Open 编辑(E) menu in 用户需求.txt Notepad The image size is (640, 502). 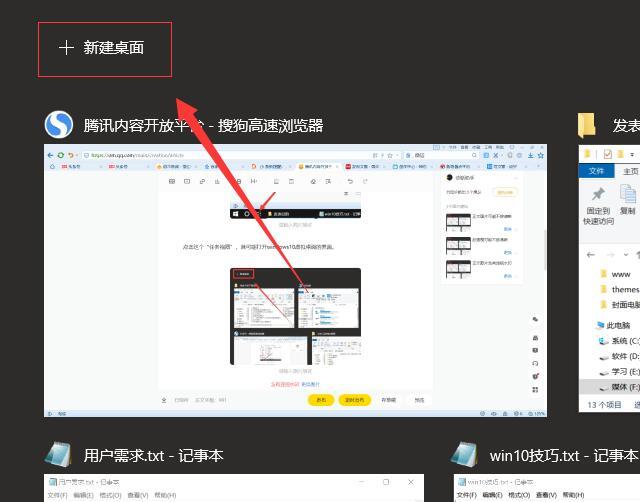click(x=83, y=495)
